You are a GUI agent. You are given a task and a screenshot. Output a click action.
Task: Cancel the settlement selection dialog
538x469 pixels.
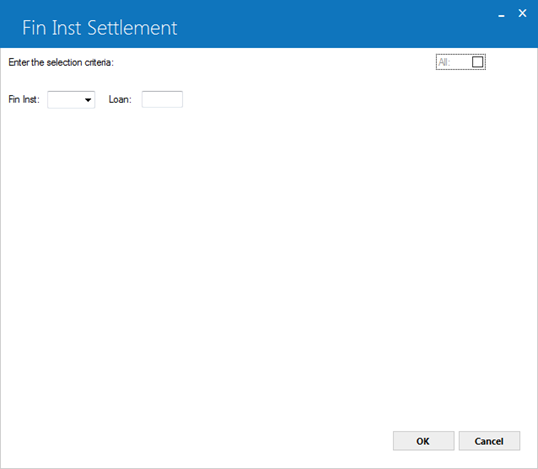489,441
